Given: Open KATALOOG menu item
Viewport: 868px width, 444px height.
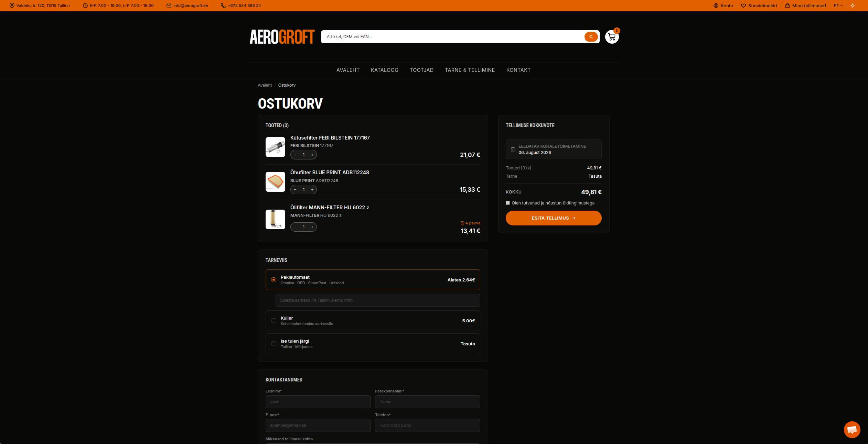Looking at the screenshot, I should tap(385, 70).
